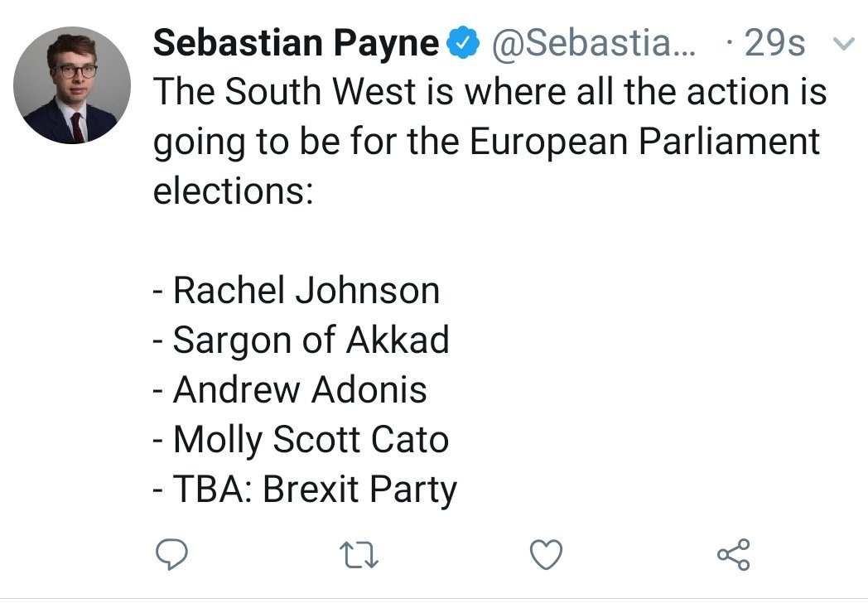Click the Rachel Johnson list line
This screenshot has width=868, height=608.
click(297, 291)
